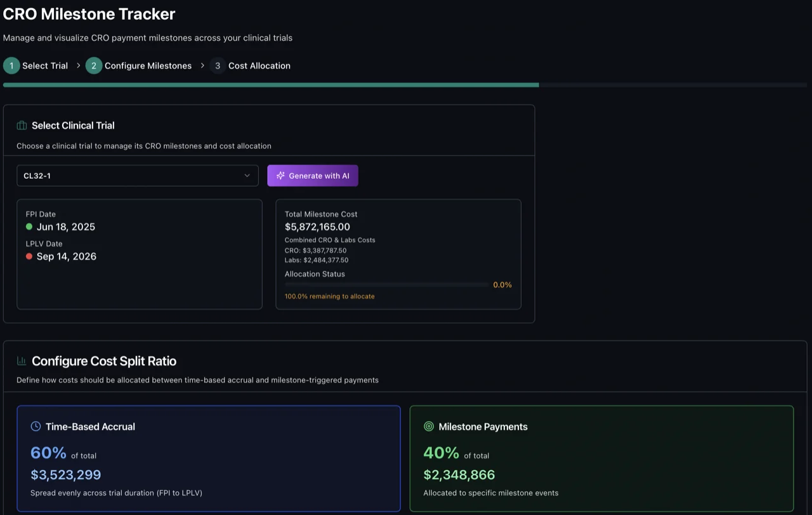Click the Allocation Status progress bar

pyautogui.click(x=387, y=284)
